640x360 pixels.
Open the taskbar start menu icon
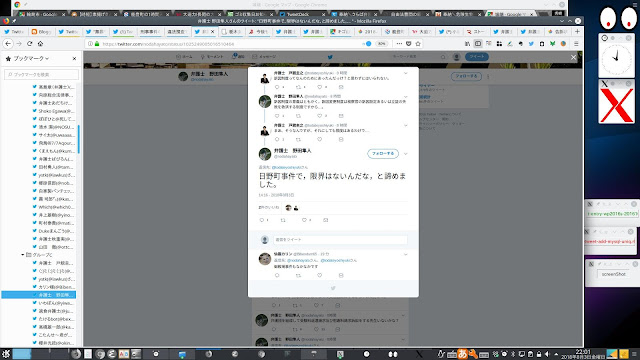(6, 354)
